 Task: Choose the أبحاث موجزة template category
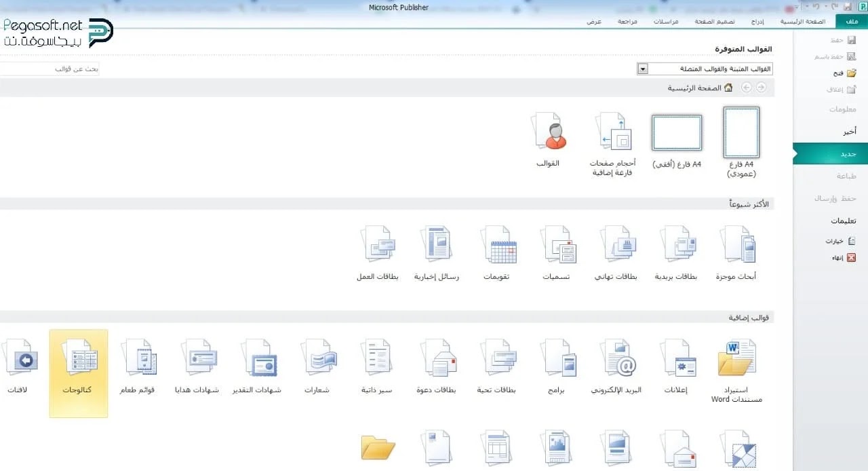tap(737, 252)
